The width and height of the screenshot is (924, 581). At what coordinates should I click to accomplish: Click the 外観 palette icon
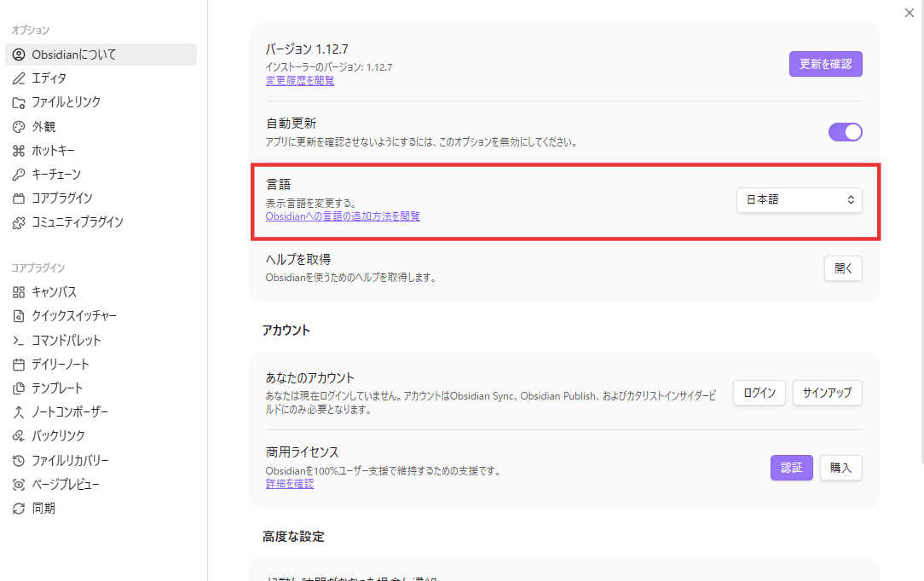[19, 126]
